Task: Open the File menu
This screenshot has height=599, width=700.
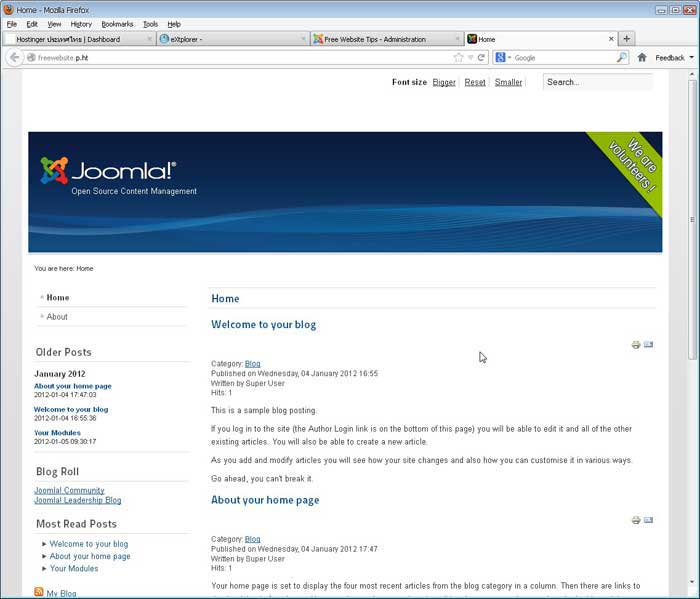Action: point(12,24)
